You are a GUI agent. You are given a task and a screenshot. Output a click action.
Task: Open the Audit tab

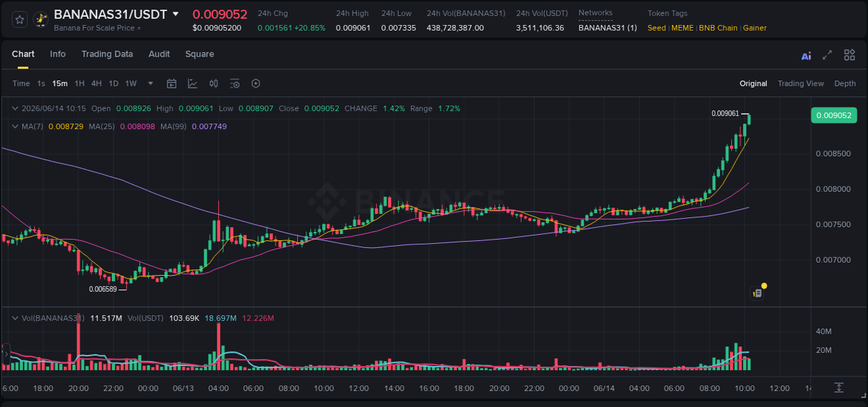[x=159, y=54]
